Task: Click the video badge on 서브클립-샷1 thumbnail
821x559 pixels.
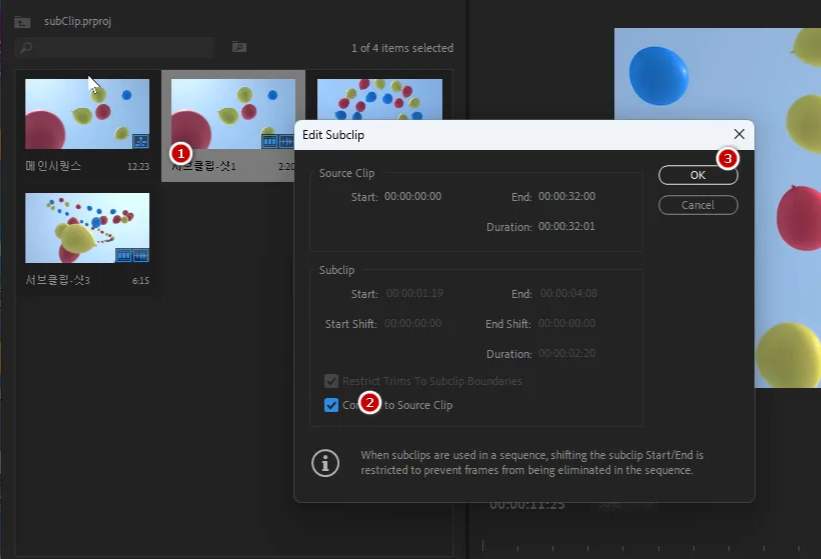Action: [x=270, y=141]
